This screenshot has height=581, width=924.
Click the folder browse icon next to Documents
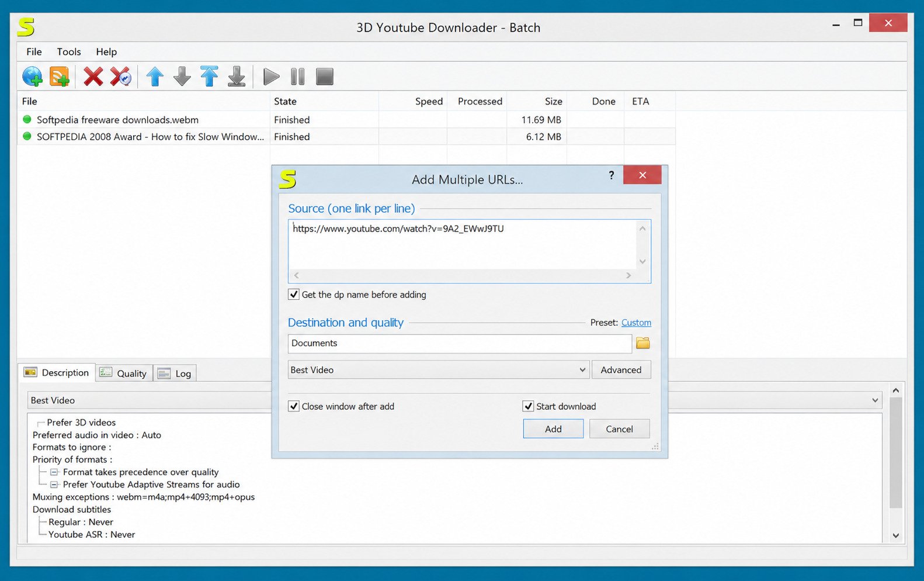(642, 343)
